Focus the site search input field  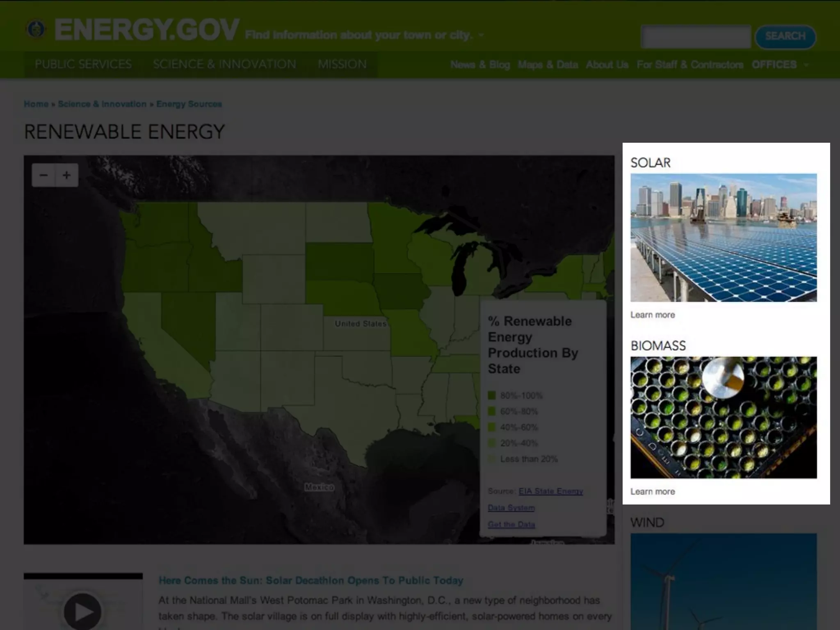tap(696, 37)
